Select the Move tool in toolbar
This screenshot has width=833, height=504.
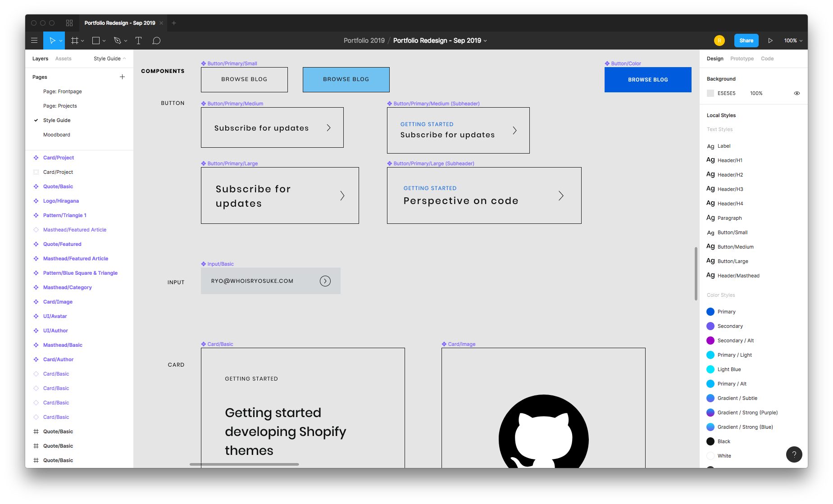point(52,41)
